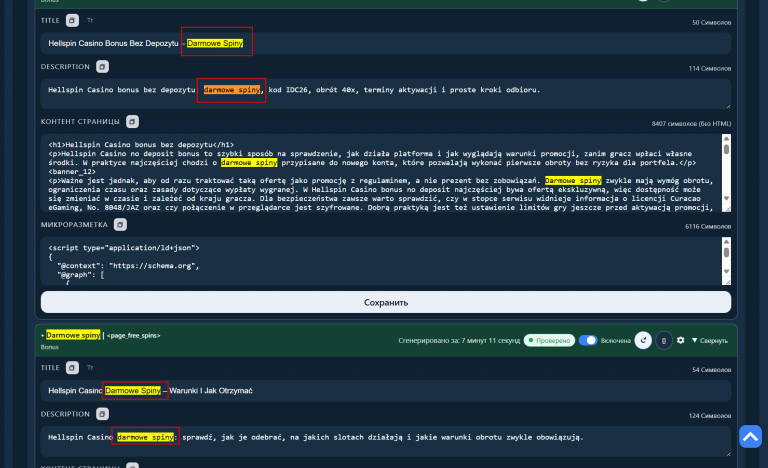This screenshot has height=468, width=768.
Task: Click the Сохранить button
Action: (x=386, y=302)
